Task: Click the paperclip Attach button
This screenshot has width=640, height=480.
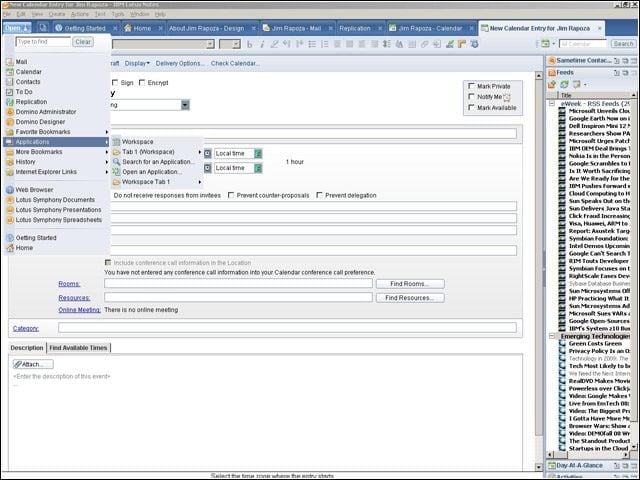Action: (x=33, y=364)
